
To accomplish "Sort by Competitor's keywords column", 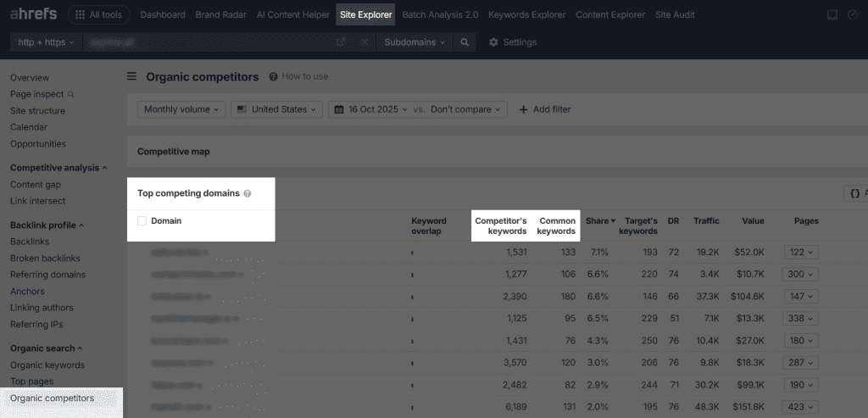I will point(501,226).
